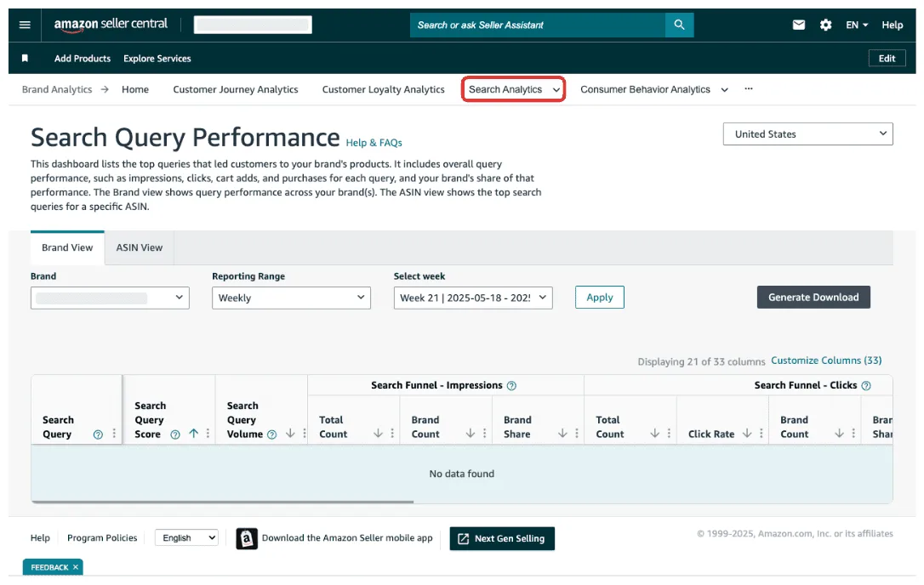Image resolution: width=924 pixels, height=585 pixels.
Task: Click help icon for Search Funnel - Impressions
Action: click(x=511, y=386)
